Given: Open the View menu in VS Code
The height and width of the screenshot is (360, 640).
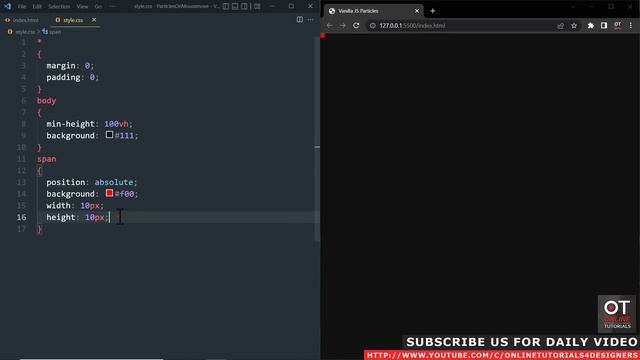Looking at the screenshot, I should (82, 7).
